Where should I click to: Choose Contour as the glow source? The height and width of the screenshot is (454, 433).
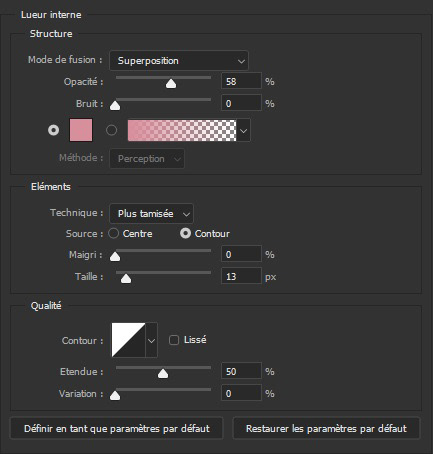pyautogui.click(x=185, y=233)
